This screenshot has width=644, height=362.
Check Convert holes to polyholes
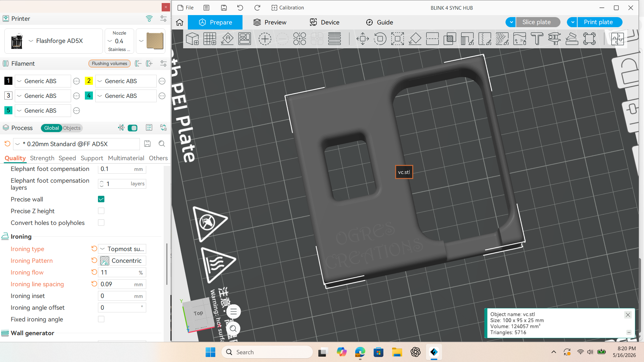[101, 223]
